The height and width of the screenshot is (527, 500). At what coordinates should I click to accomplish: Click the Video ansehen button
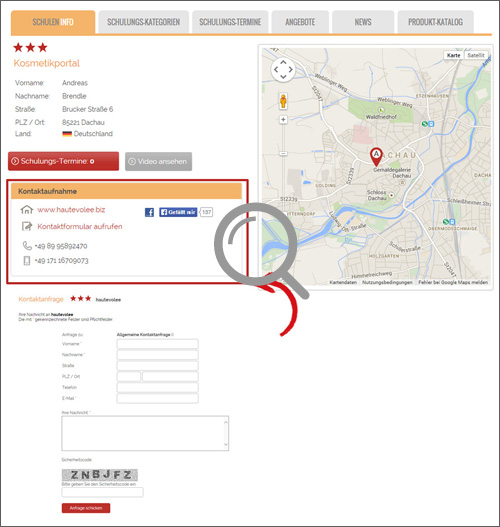pos(158,161)
